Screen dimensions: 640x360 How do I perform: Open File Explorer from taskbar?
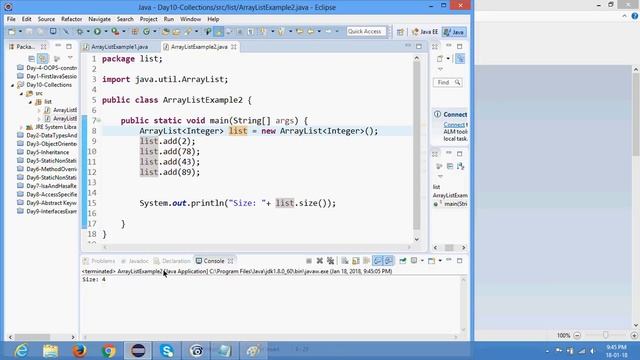pyautogui.click(x=50, y=351)
